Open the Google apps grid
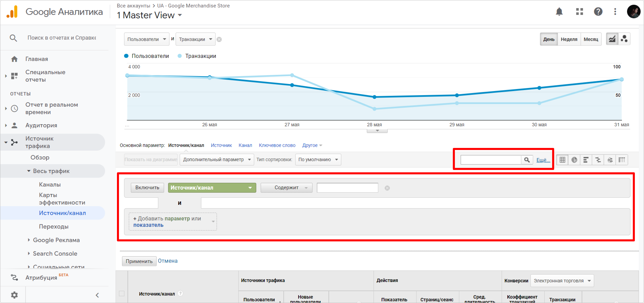This screenshot has width=644, height=303. pyautogui.click(x=579, y=12)
